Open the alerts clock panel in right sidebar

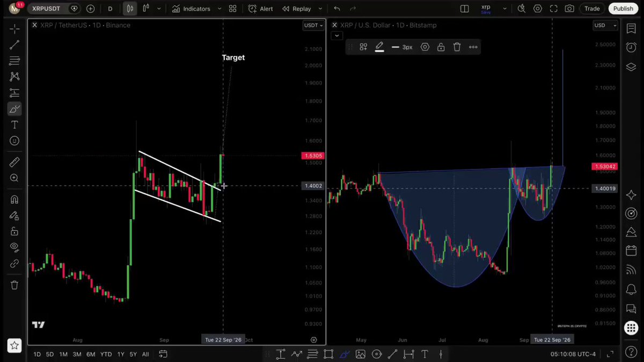click(631, 48)
